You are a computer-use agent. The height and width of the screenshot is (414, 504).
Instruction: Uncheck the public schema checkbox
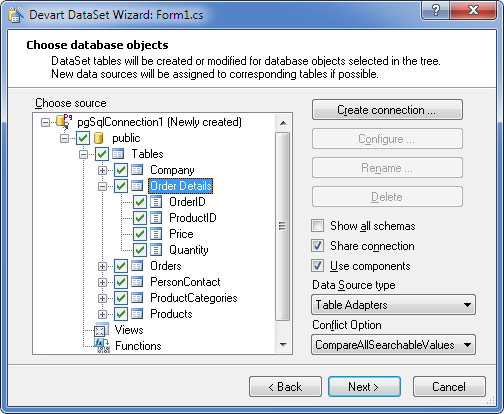click(83, 138)
